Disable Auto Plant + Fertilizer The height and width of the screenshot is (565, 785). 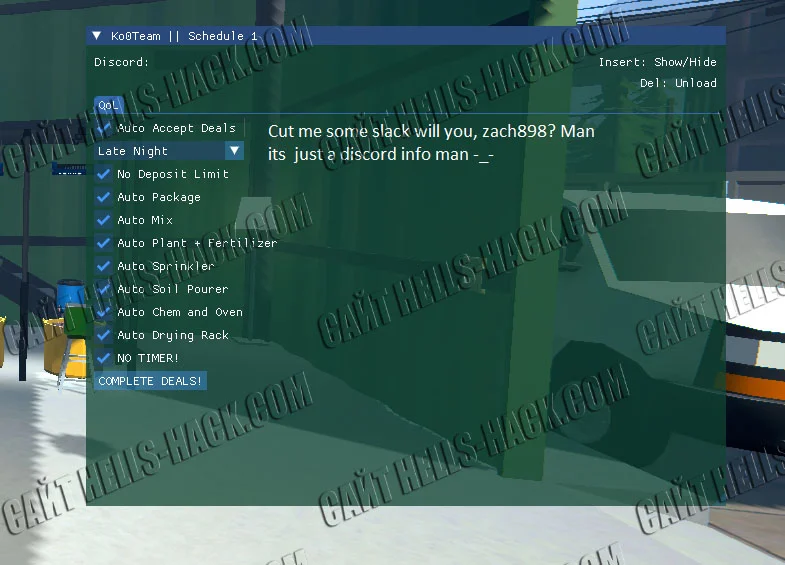pos(103,243)
